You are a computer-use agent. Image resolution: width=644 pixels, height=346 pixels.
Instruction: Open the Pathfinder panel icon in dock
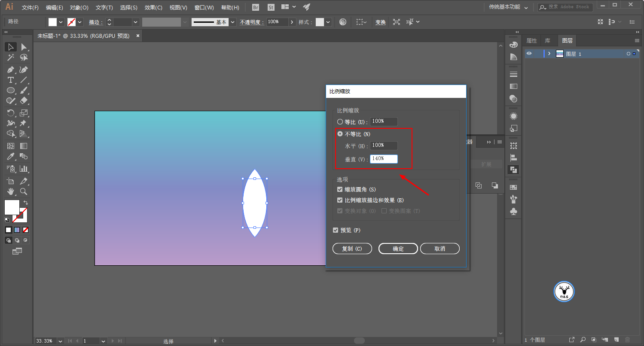click(513, 170)
